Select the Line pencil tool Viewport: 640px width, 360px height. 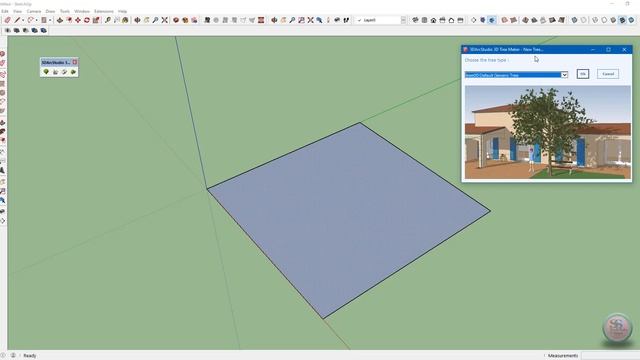[x=18, y=20]
